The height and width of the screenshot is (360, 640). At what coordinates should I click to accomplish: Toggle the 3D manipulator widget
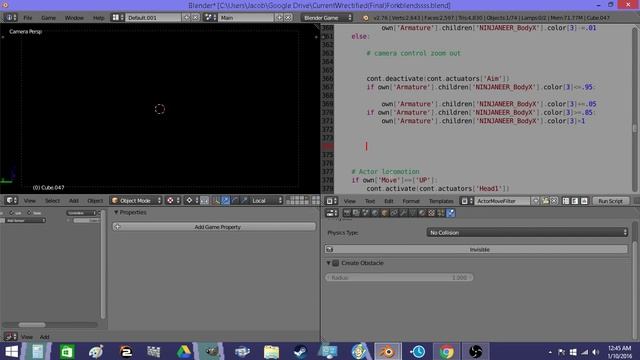[216, 200]
